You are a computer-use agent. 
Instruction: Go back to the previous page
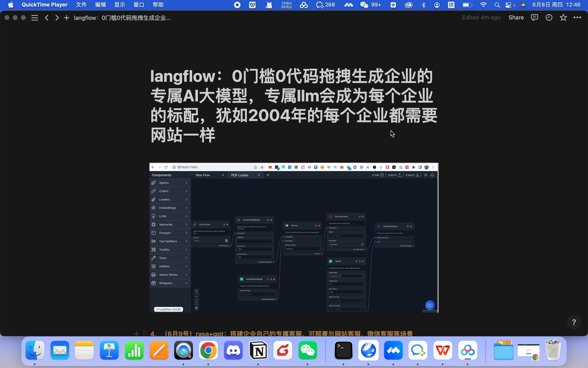pos(47,18)
